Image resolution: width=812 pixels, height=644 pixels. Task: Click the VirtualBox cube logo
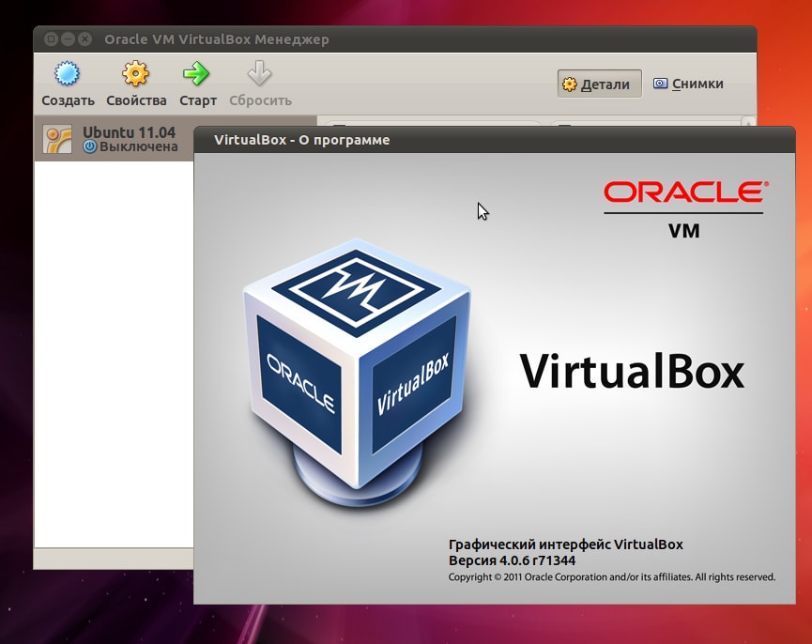click(358, 372)
